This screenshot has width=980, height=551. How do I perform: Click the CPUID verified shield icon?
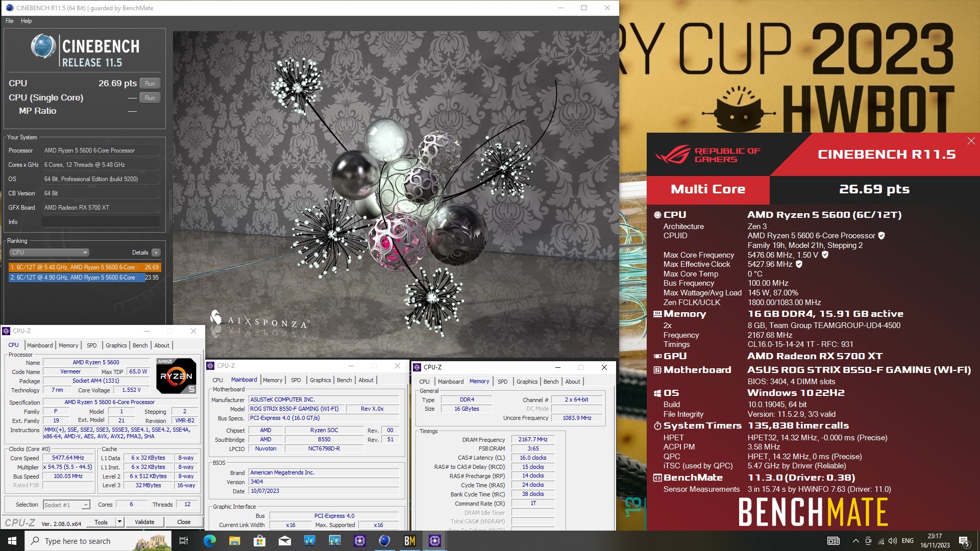point(881,236)
